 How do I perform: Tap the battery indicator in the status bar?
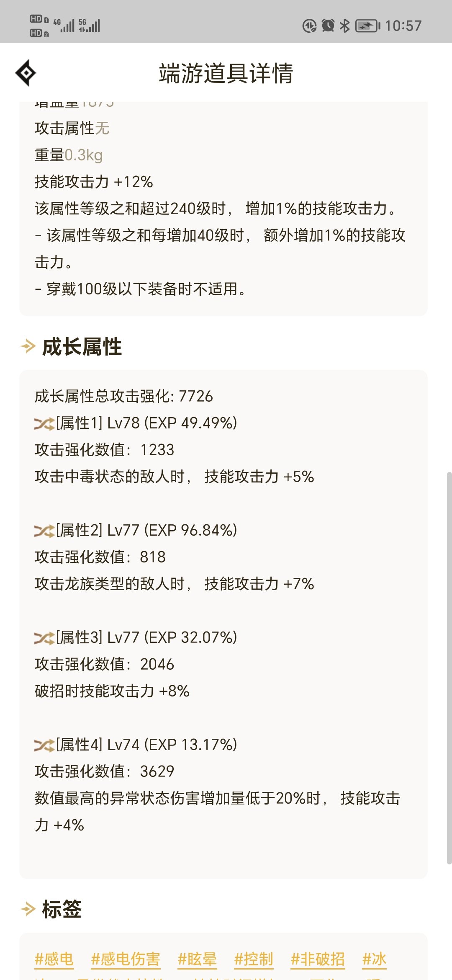(368, 26)
